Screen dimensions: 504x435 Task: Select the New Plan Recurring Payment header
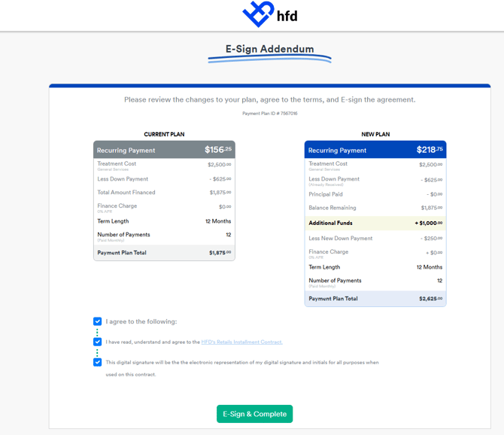[x=375, y=150]
